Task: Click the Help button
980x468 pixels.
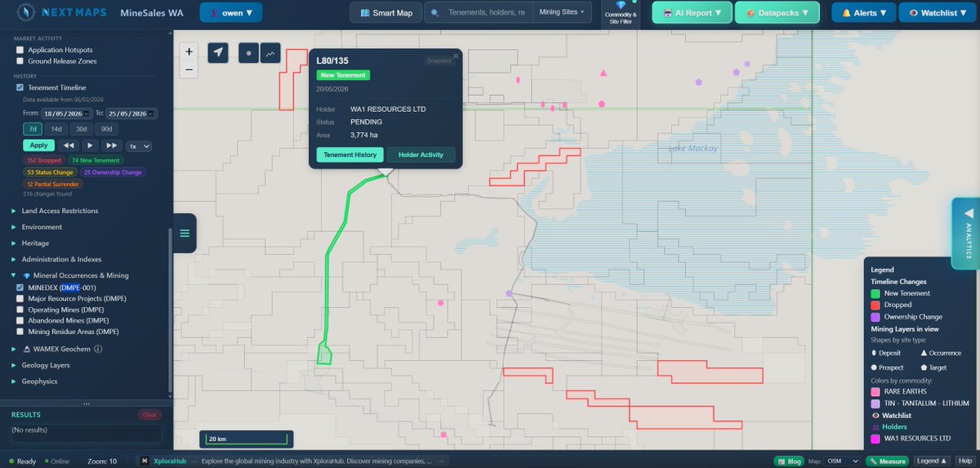Action: [x=966, y=461]
